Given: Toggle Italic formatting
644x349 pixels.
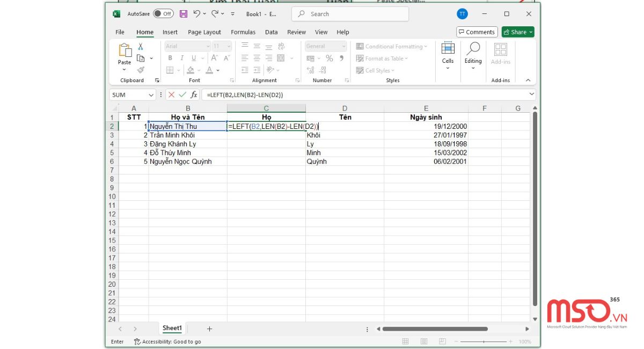Looking at the screenshot, I should click(x=182, y=58).
